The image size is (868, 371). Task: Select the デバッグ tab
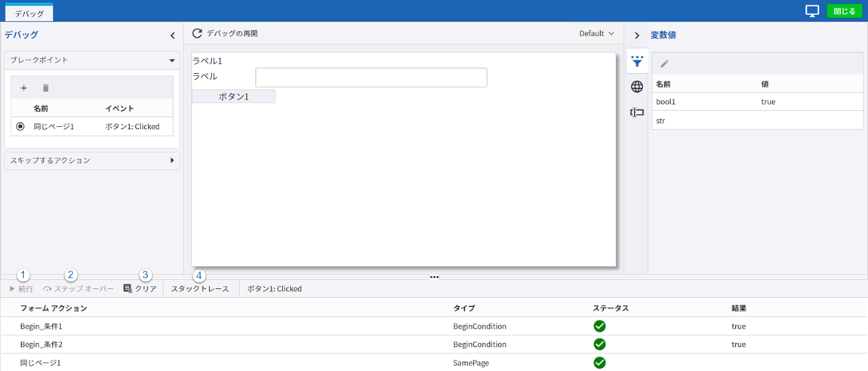point(29,13)
